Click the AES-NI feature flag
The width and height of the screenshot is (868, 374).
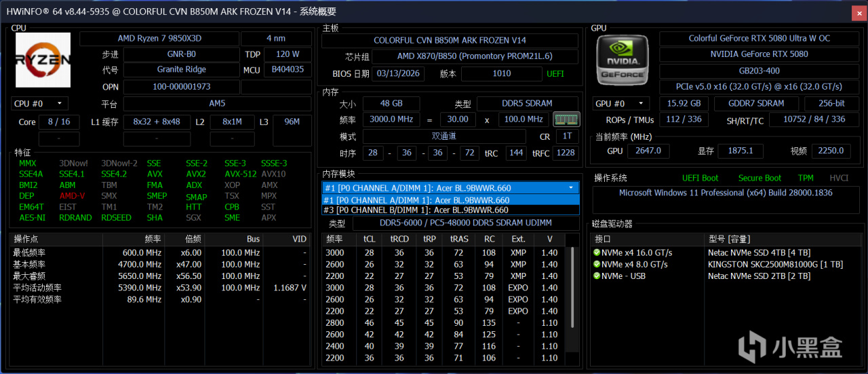(x=32, y=217)
